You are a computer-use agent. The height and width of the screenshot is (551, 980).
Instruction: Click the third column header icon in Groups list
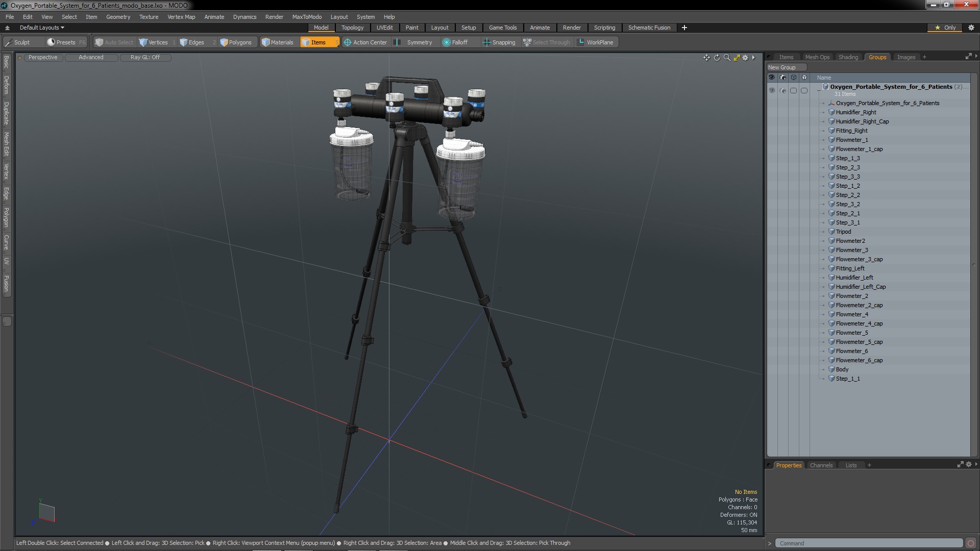(x=793, y=78)
